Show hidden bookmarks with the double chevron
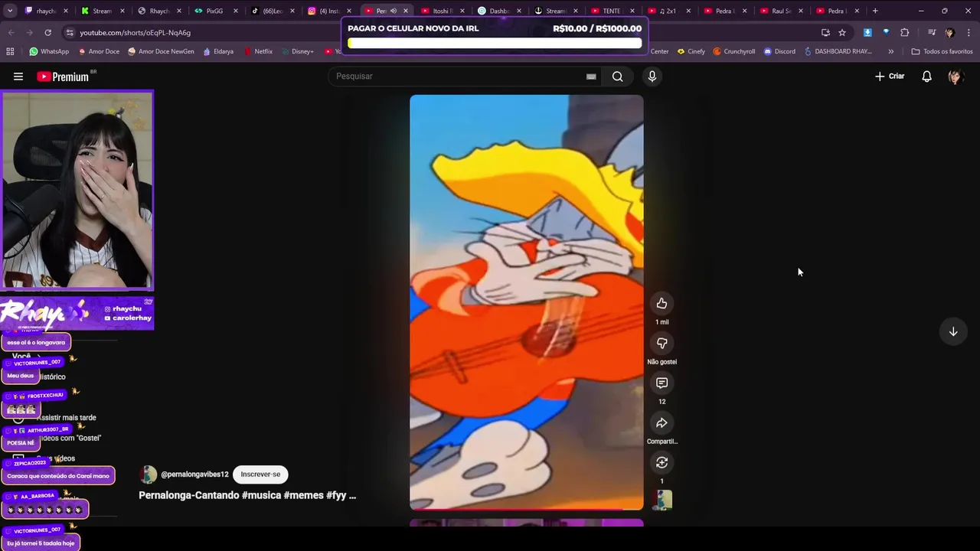The height and width of the screenshot is (551, 980). 890,51
